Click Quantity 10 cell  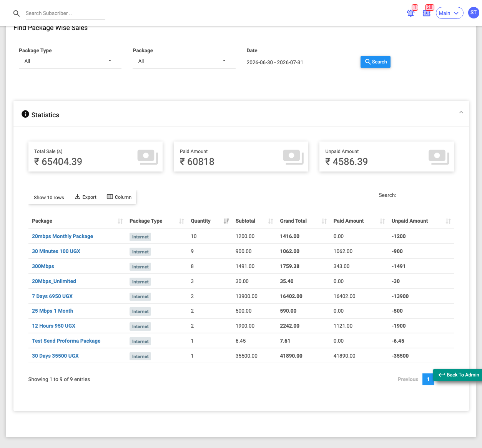click(194, 236)
